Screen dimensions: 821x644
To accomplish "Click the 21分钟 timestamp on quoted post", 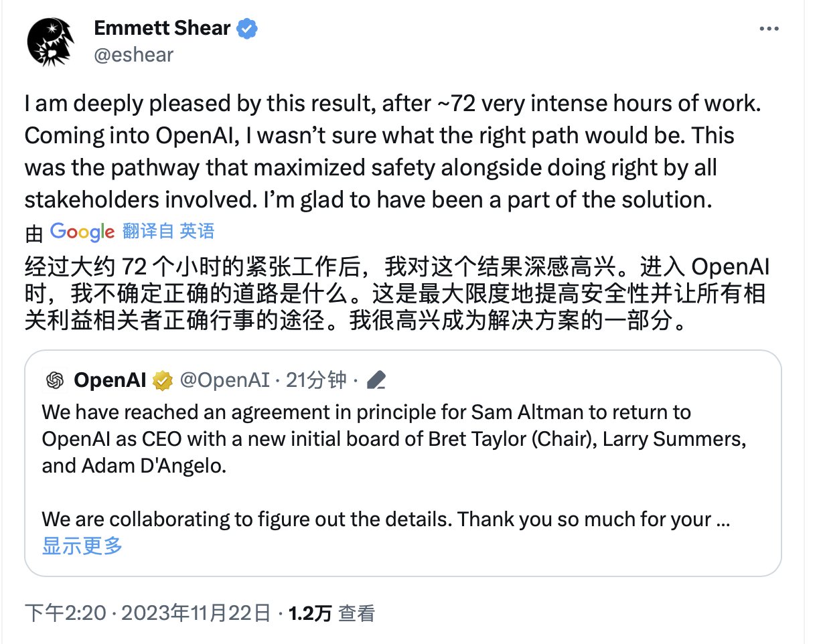I will pyautogui.click(x=316, y=380).
